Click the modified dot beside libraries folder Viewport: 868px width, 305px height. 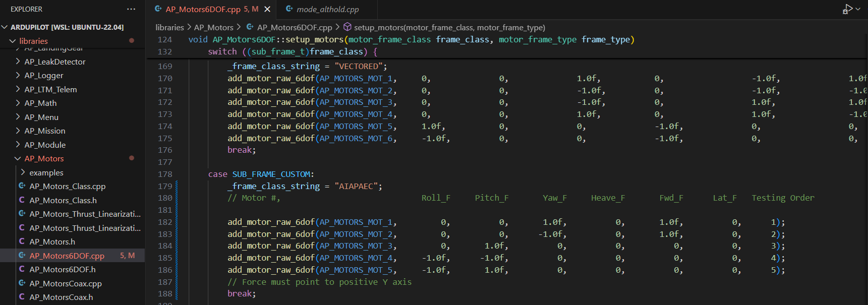132,40
